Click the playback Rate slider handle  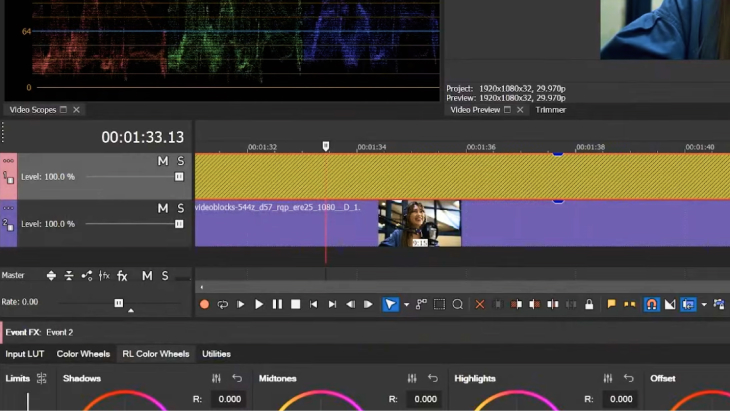pyautogui.click(x=119, y=303)
